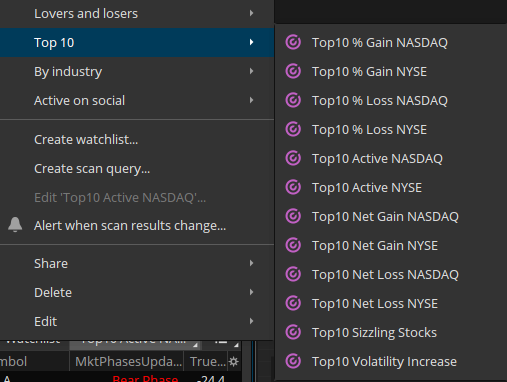Screen dimensions: 507x382
Task: Click scan icon beside Top10 Active NYSE
Action: tap(293, 187)
